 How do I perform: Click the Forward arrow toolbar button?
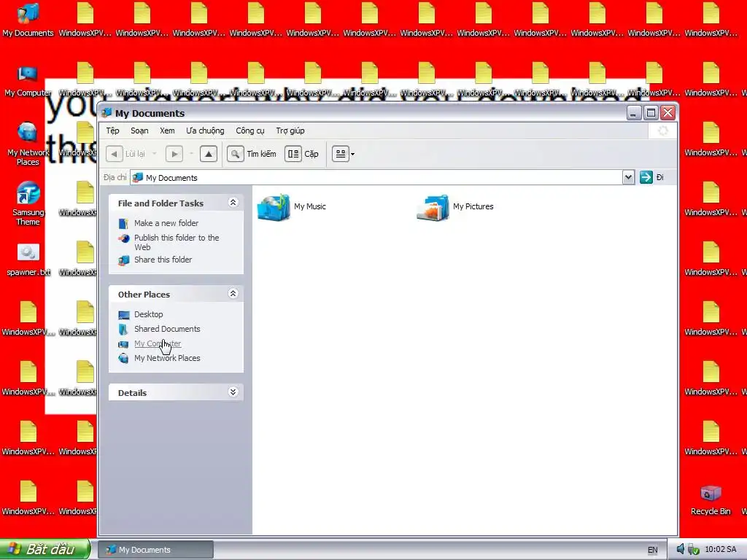tap(174, 154)
